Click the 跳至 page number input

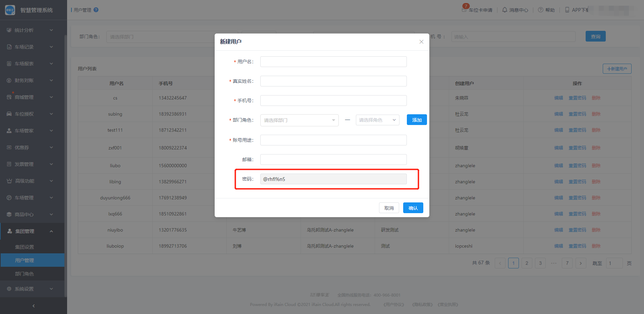(x=614, y=263)
